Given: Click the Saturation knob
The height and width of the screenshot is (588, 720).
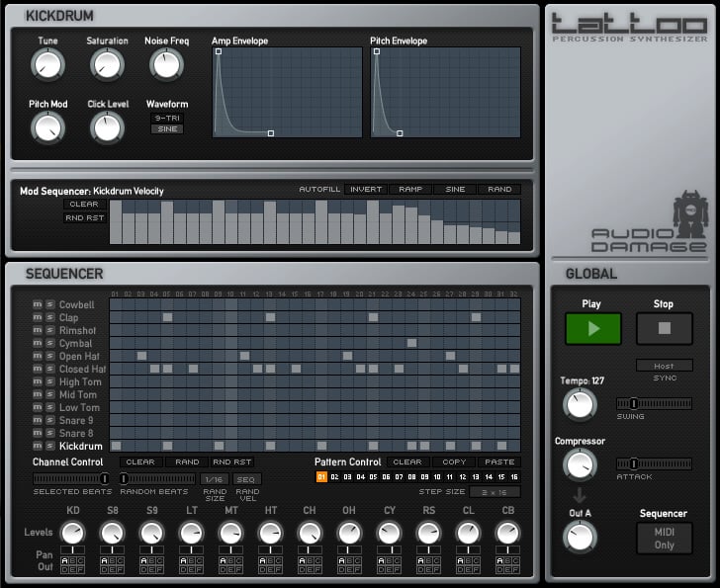Looking at the screenshot, I should point(106,65).
